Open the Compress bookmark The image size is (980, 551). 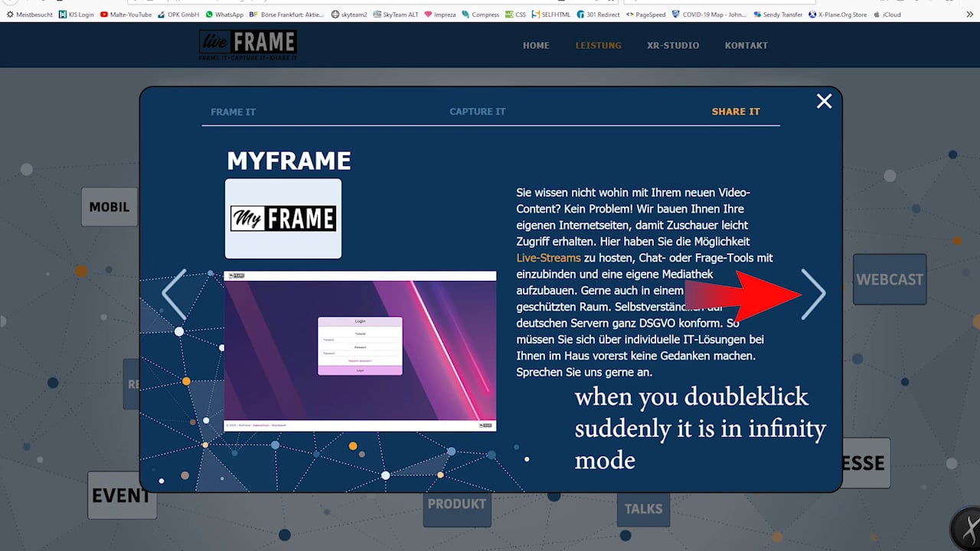(x=481, y=15)
